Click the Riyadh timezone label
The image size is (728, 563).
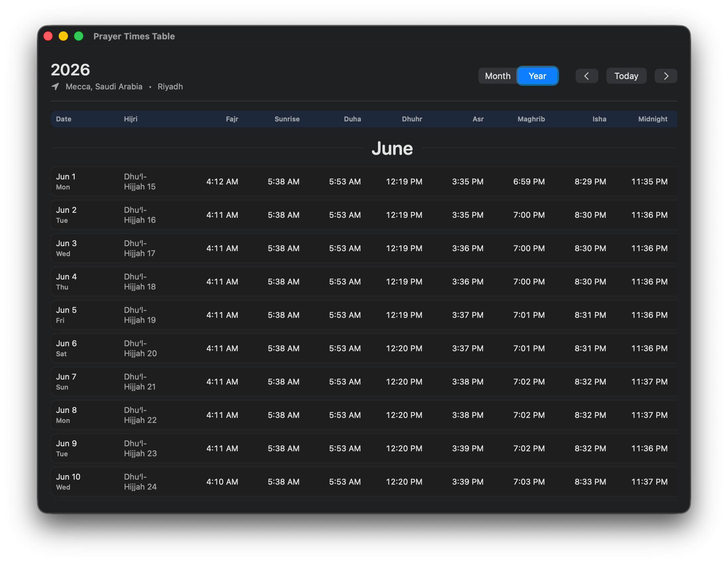[x=170, y=87]
